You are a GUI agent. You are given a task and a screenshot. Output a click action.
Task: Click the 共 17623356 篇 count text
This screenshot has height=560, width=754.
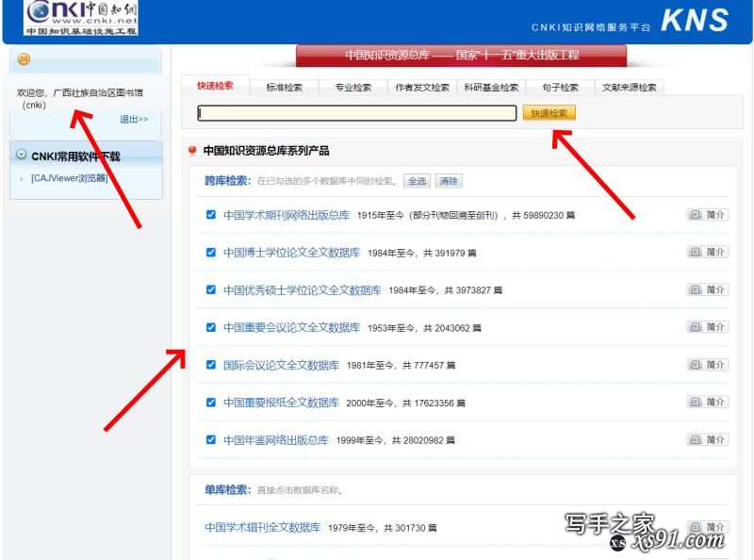click(x=434, y=404)
